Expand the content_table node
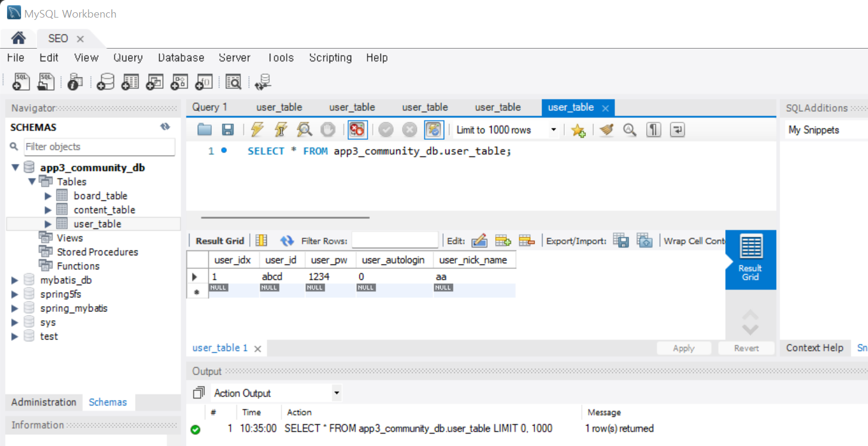The height and width of the screenshot is (446, 868). [x=49, y=210]
